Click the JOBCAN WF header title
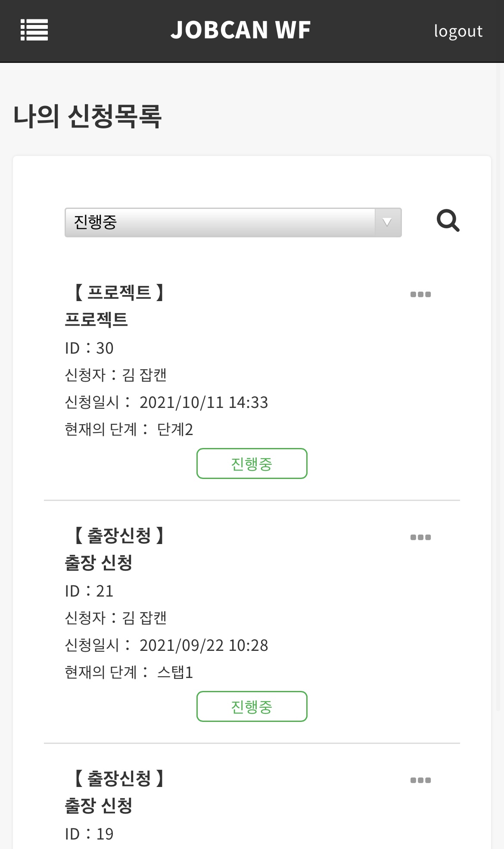The height and width of the screenshot is (849, 504). coord(240,30)
